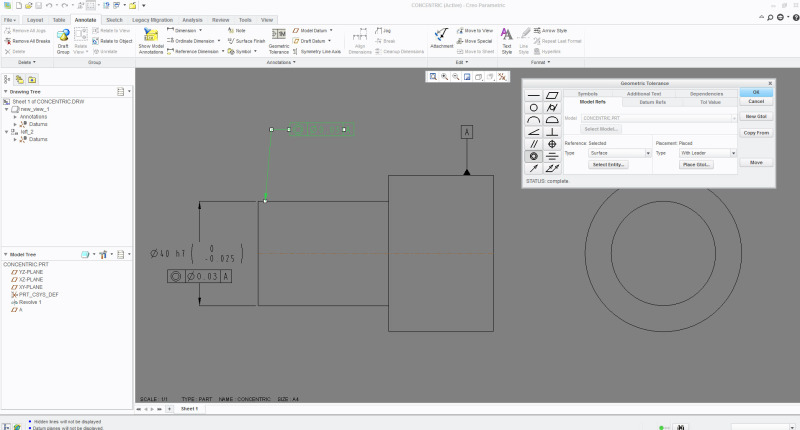This screenshot has width=800, height=430.
Task: Open the File menu
Action: click(x=10, y=20)
